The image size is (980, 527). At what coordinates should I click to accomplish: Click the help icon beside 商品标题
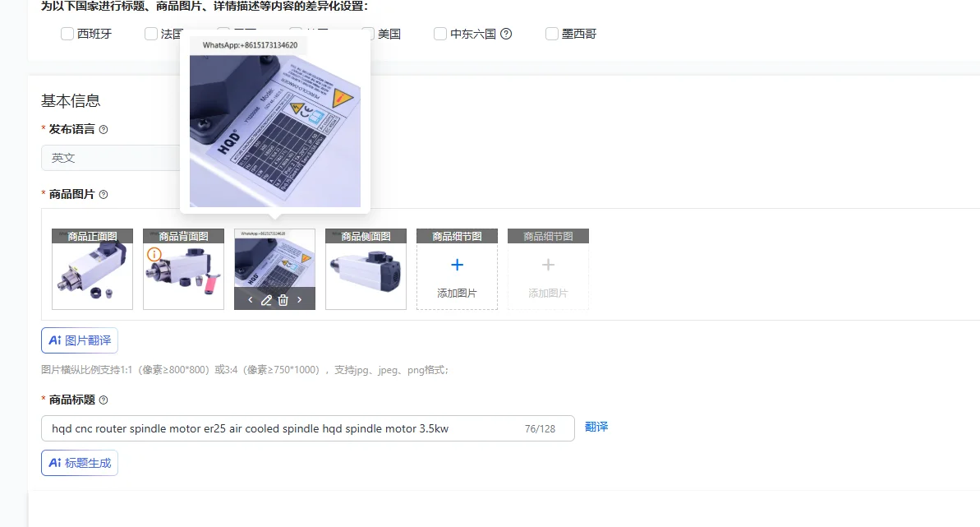[x=104, y=400]
